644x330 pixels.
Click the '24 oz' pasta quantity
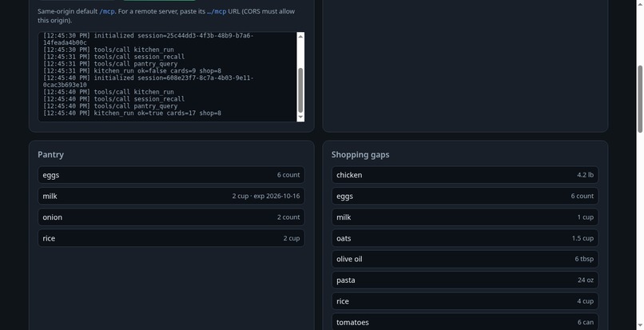[585, 280]
